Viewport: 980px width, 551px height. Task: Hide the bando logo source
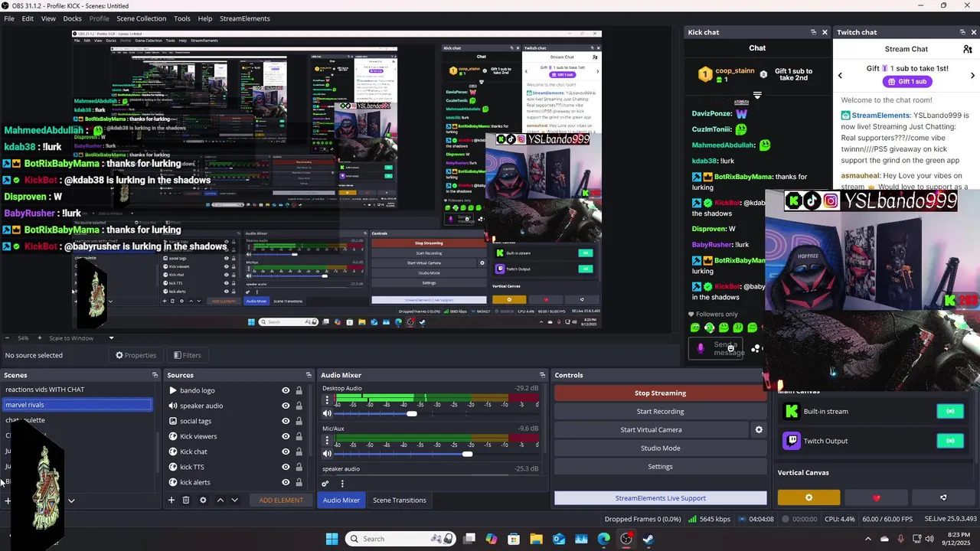pyautogui.click(x=286, y=390)
